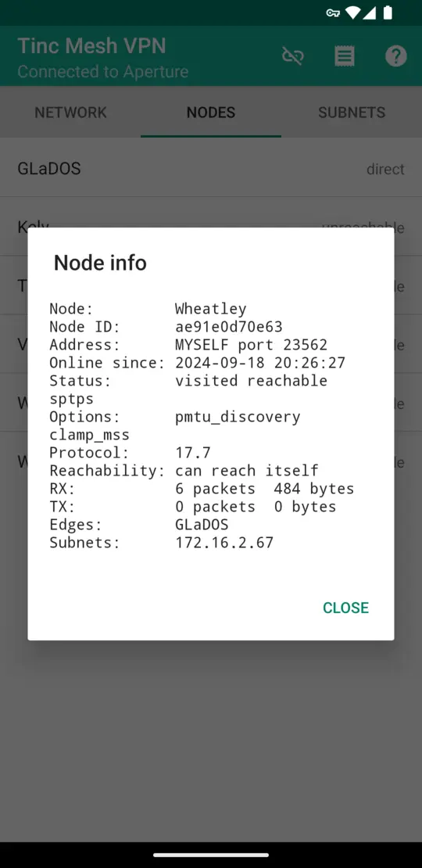Tap the direct status of GLaDOS
Viewport: 422px width, 868px height.
(385, 169)
